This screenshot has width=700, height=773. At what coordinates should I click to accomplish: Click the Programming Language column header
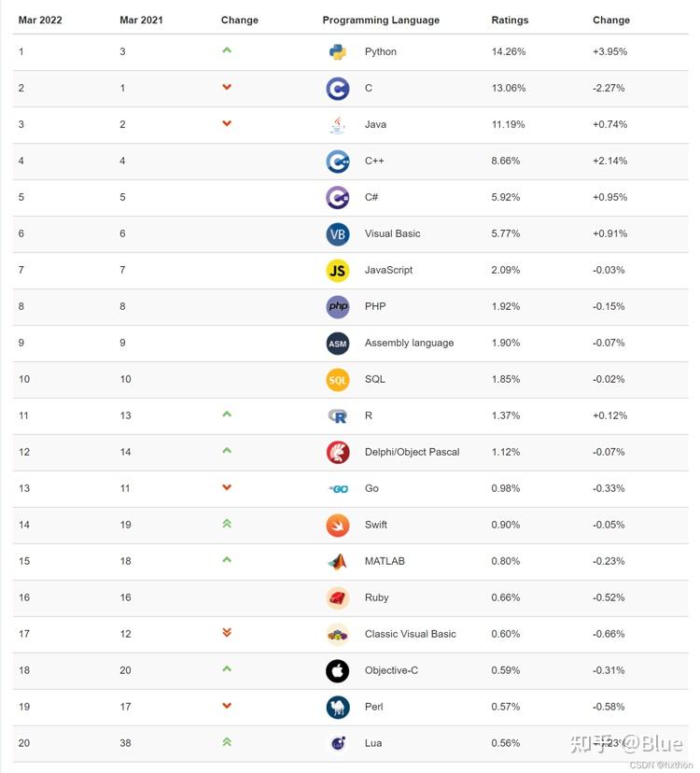[x=381, y=21]
